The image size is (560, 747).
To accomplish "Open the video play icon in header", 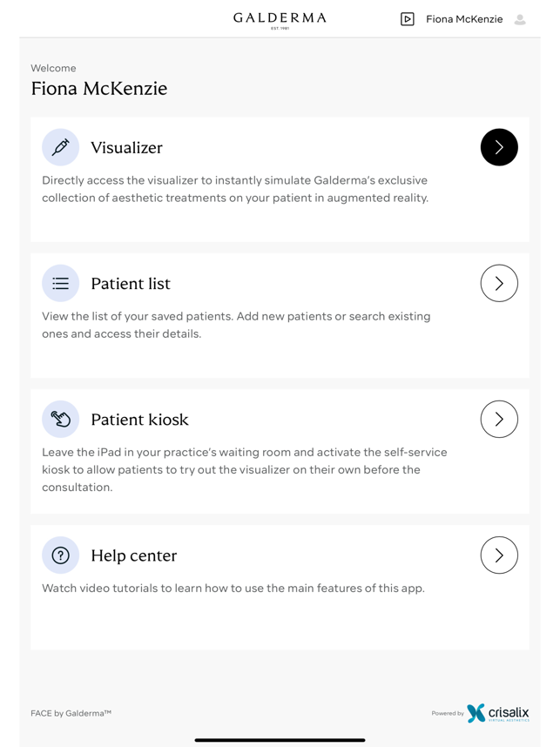I will (407, 19).
